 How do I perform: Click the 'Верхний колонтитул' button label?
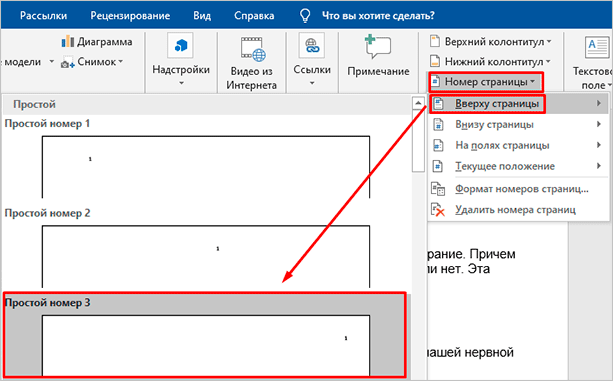(494, 41)
